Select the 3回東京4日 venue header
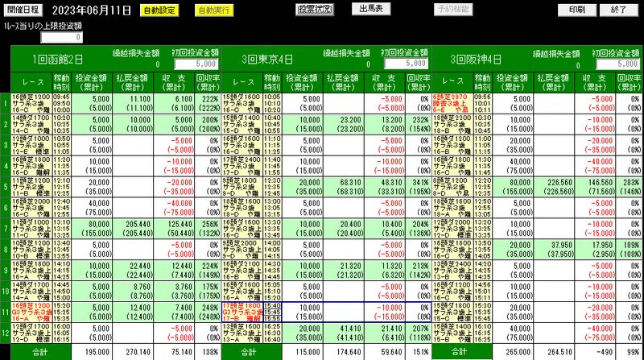 [267, 60]
